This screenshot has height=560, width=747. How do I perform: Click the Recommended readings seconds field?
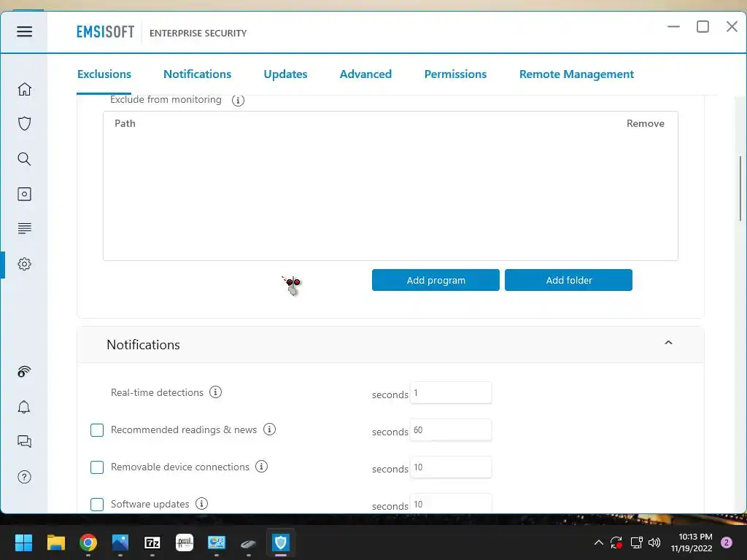(451, 430)
